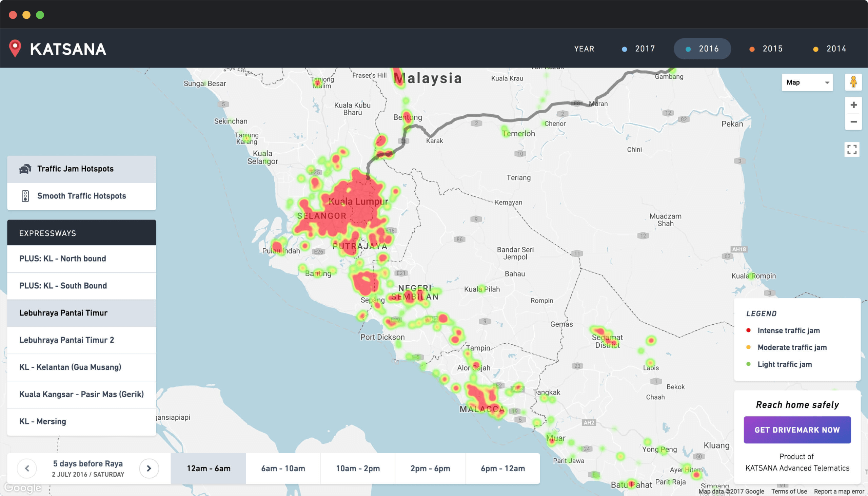Click the YEAR label in header
The height and width of the screenshot is (496, 868).
coord(584,49)
